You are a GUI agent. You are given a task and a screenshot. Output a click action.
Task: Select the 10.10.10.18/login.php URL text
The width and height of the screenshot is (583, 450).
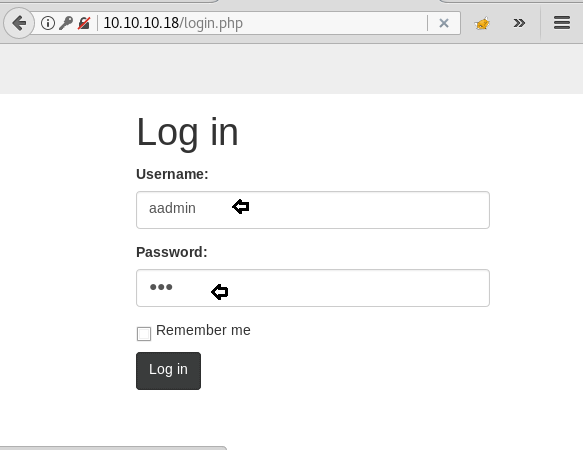(173, 23)
